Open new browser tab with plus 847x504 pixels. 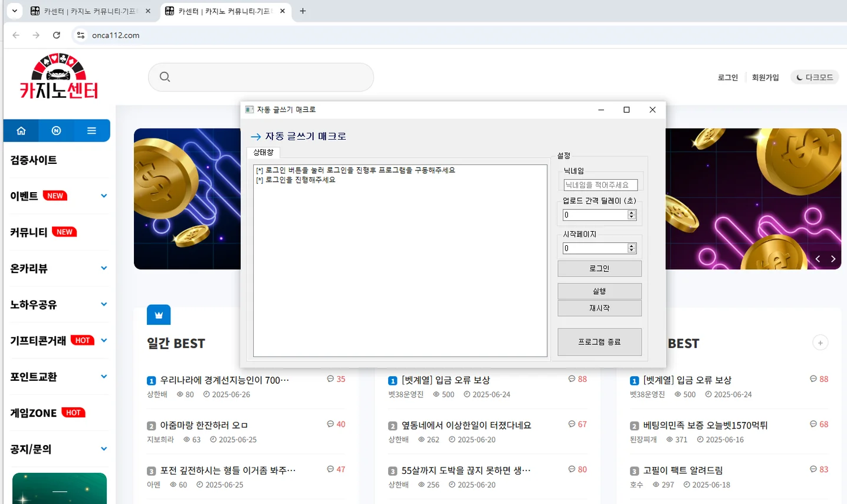pos(303,11)
